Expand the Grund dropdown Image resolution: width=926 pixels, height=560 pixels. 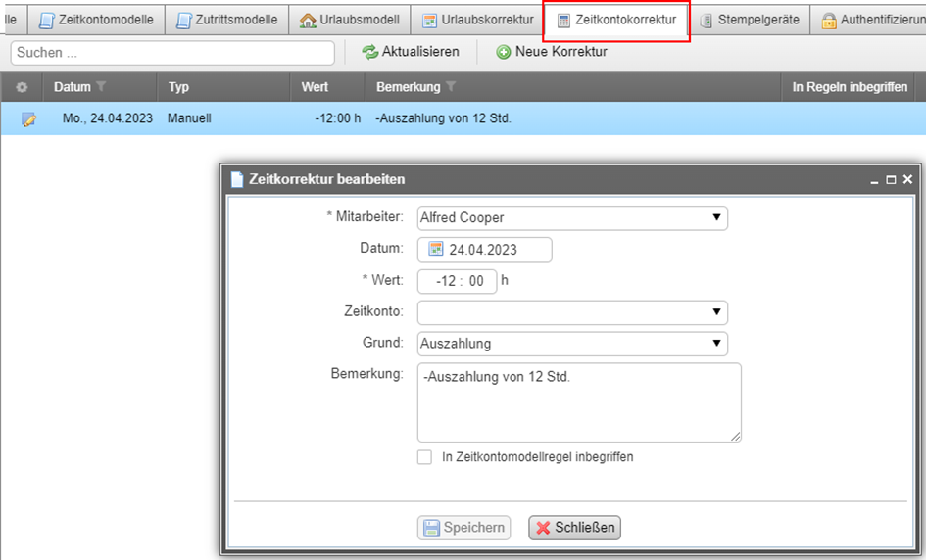coord(717,344)
